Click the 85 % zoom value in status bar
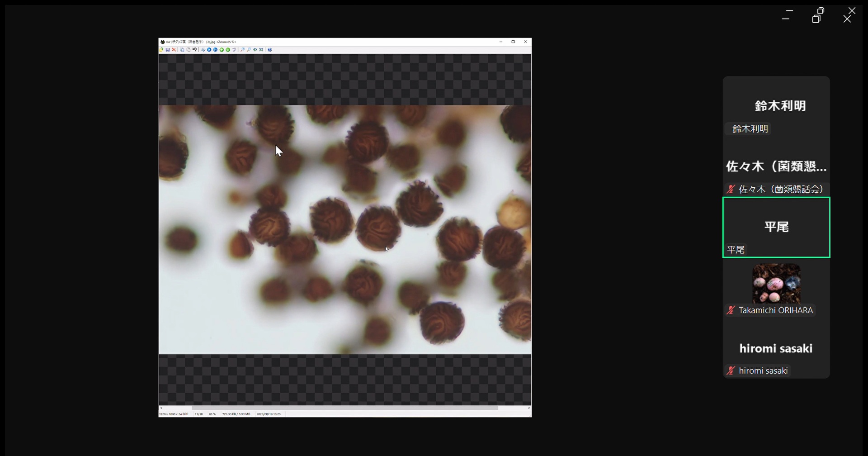Screen dimensions: 868x456 coord(212,414)
